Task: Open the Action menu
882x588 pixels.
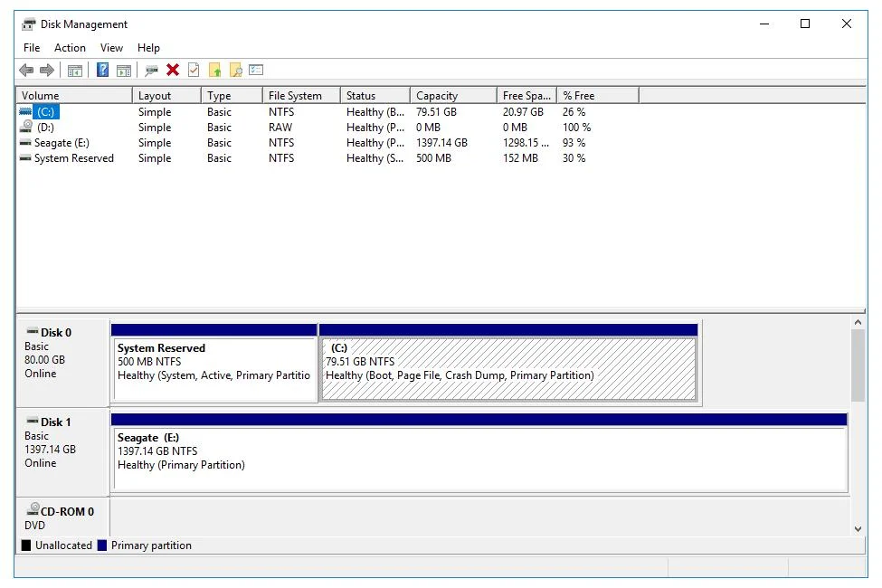Action: pos(70,48)
